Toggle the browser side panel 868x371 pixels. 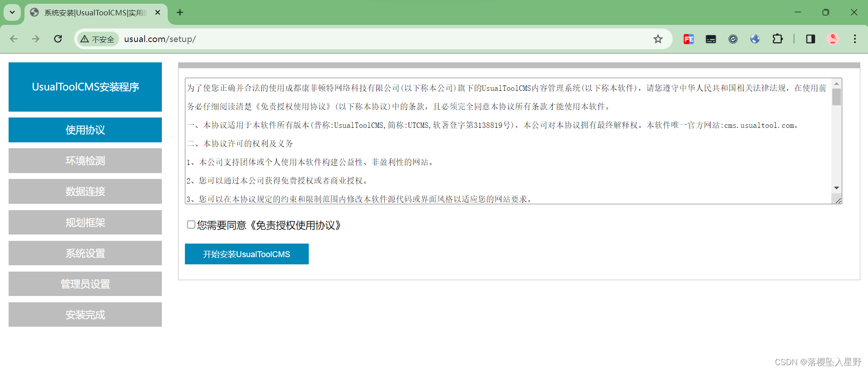click(810, 39)
